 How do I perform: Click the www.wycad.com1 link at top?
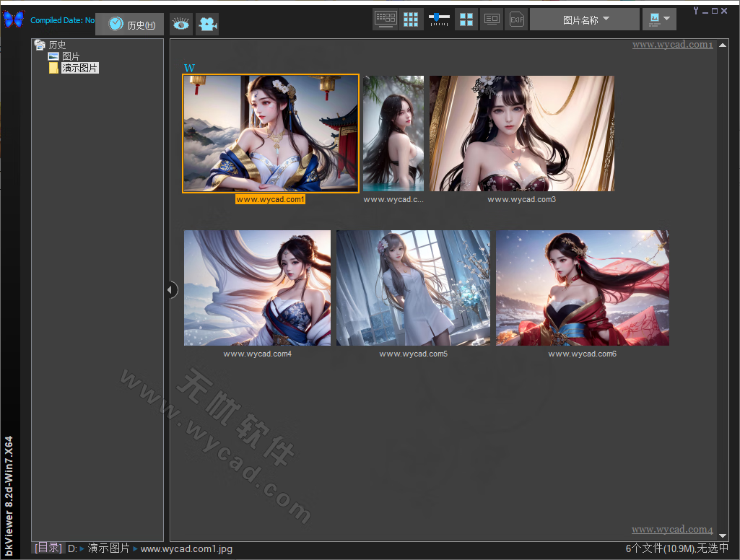(x=672, y=44)
